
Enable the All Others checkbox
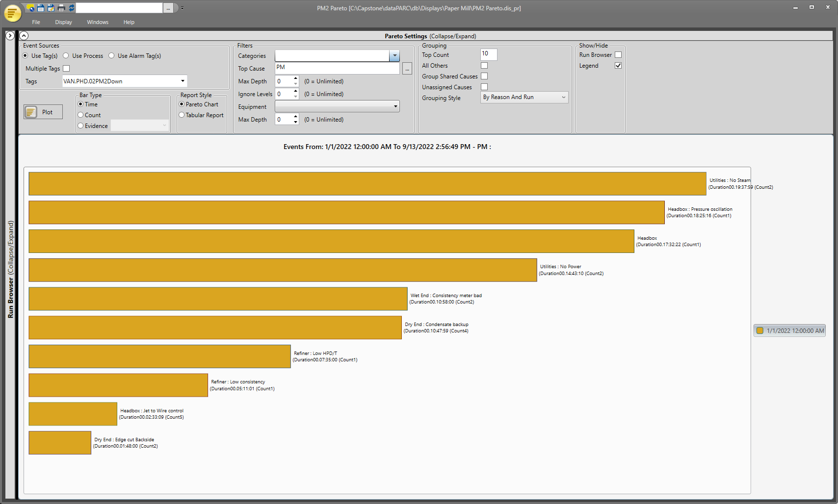(x=484, y=66)
